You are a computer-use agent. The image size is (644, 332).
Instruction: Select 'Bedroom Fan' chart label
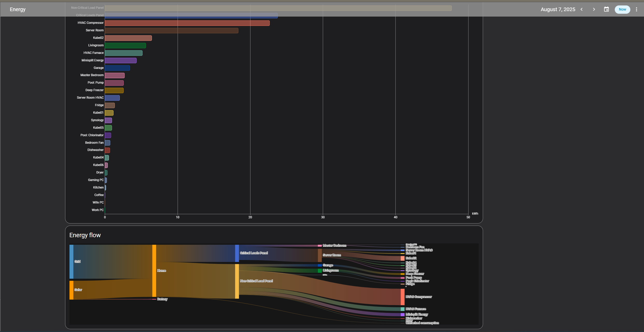[94, 143]
